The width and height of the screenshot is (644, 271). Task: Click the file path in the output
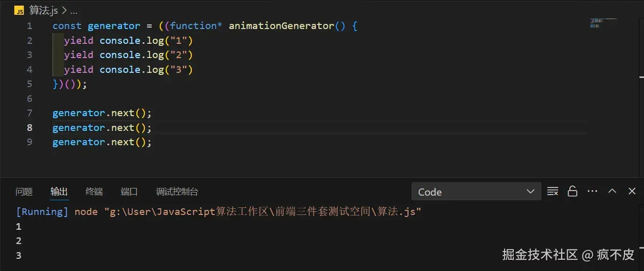266,211
